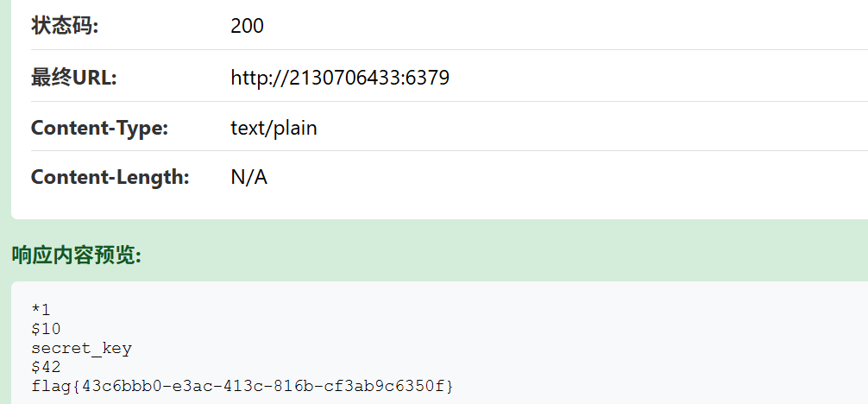Click the Content-Length label

[110, 178]
